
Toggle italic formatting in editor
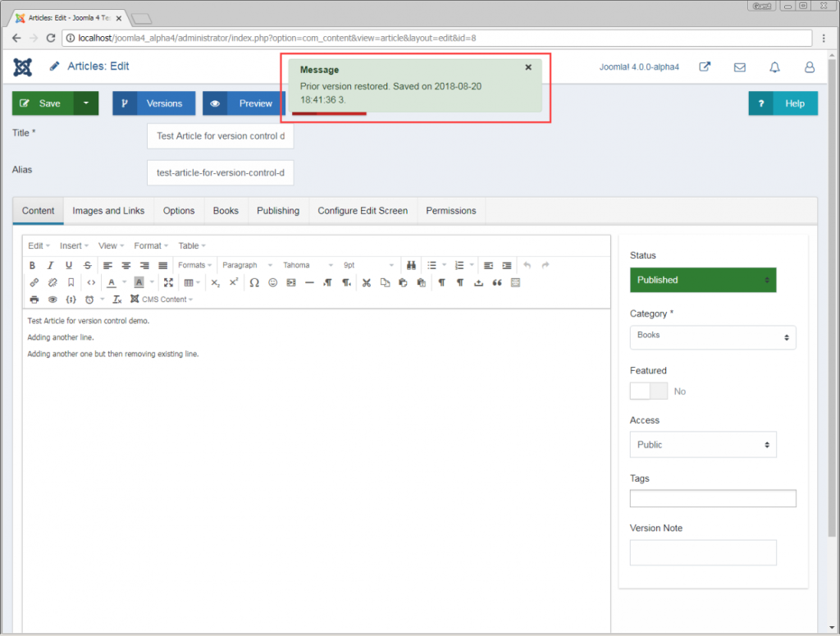[x=50, y=265]
